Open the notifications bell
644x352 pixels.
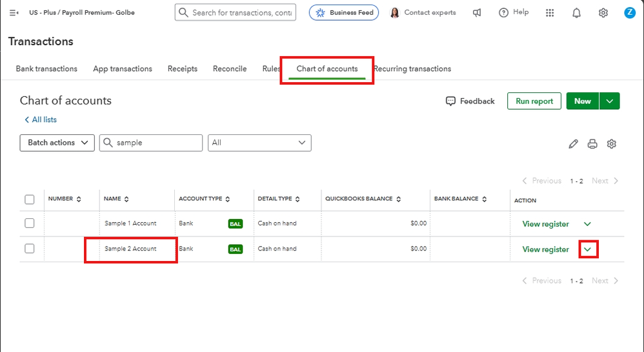(x=576, y=13)
